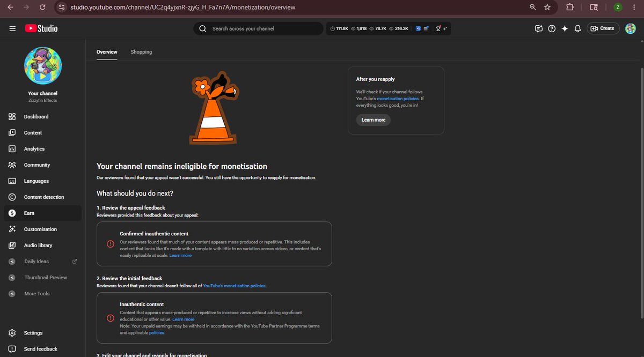Click the Create button

603,28
